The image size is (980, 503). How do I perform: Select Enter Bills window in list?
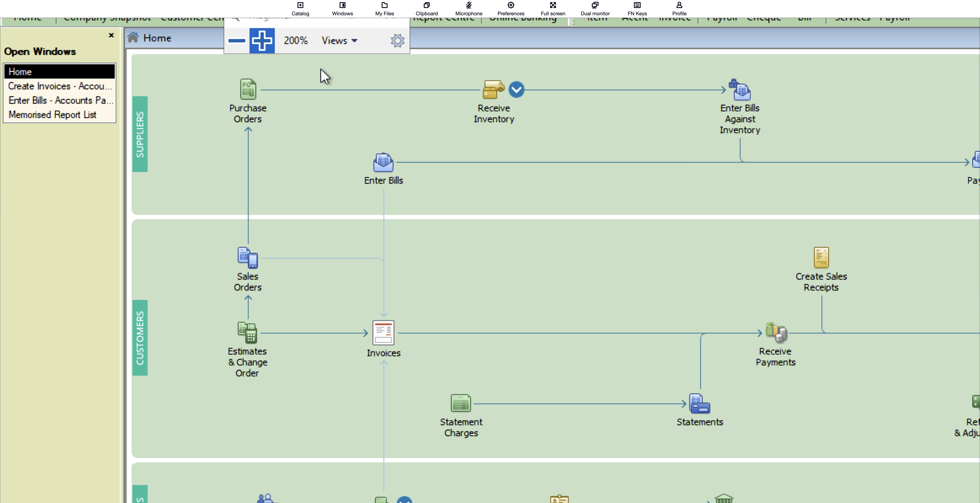(x=59, y=100)
